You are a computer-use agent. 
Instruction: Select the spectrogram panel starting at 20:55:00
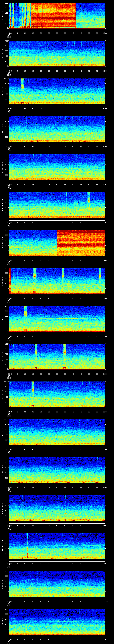pos(57,432)
